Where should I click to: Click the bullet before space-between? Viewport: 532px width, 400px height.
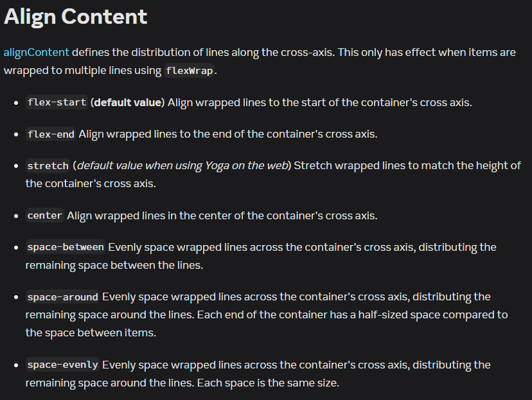[15, 248]
